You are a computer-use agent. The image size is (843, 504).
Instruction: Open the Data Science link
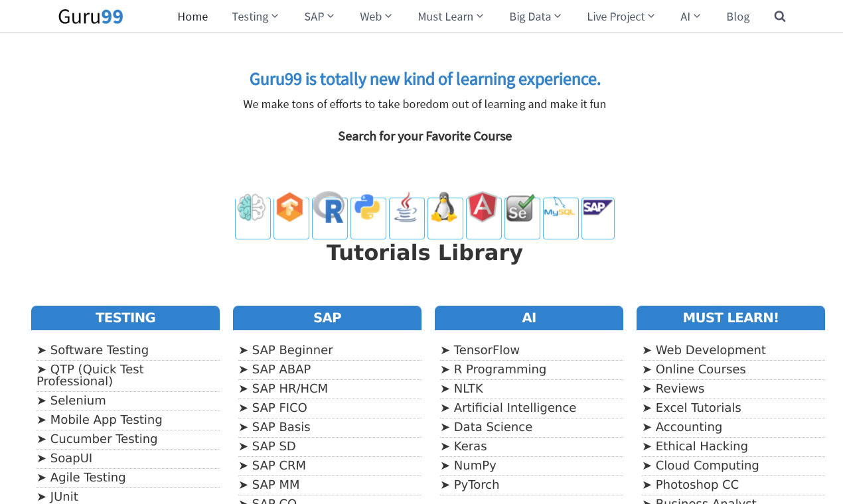tap(493, 427)
